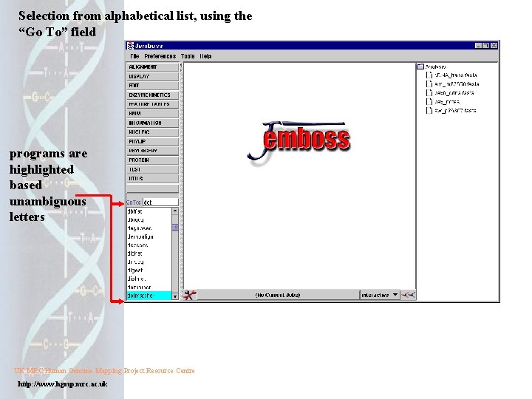Viewport: 532px width, 399px height.
Task: Click the Jemboss title bar application icon
Action: click(x=130, y=46)
